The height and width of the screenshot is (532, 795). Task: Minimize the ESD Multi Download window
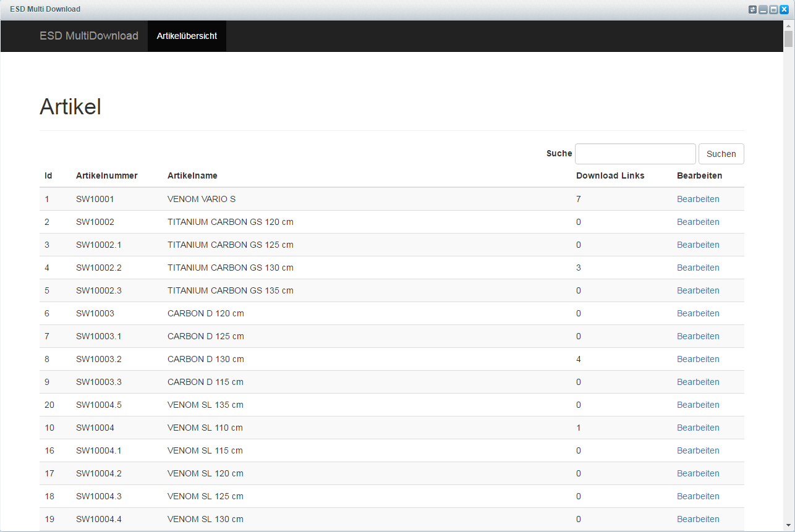[763, 9]
